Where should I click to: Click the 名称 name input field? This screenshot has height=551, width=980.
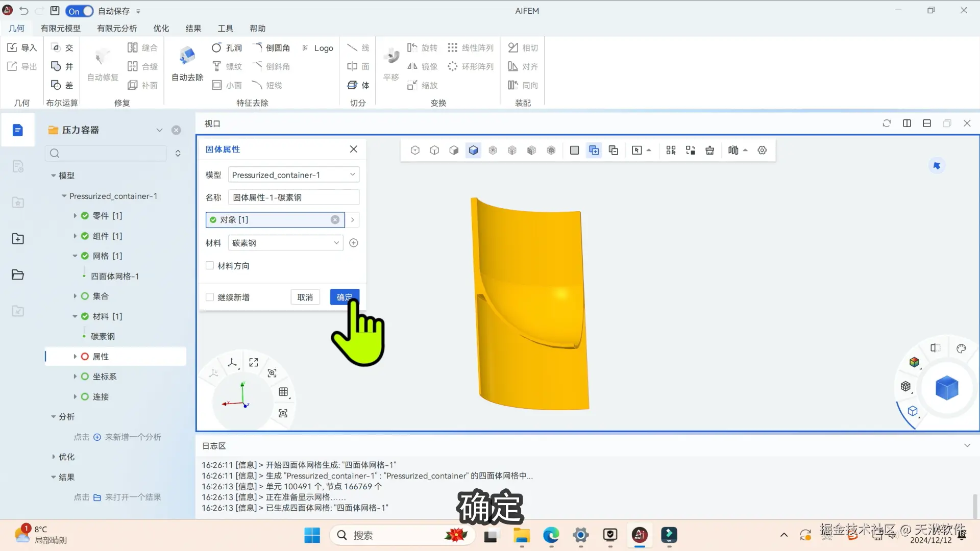click(x=293, y=197)
